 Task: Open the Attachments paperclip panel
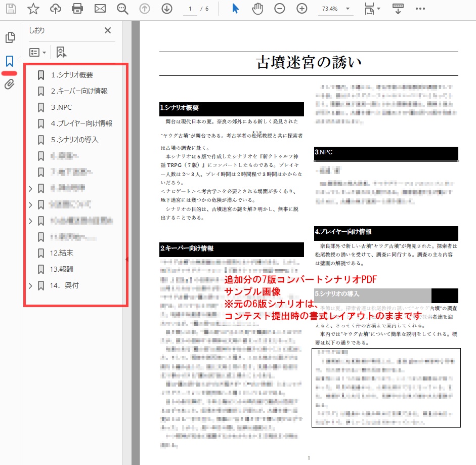pyautogui.click(x=11, y=84)
